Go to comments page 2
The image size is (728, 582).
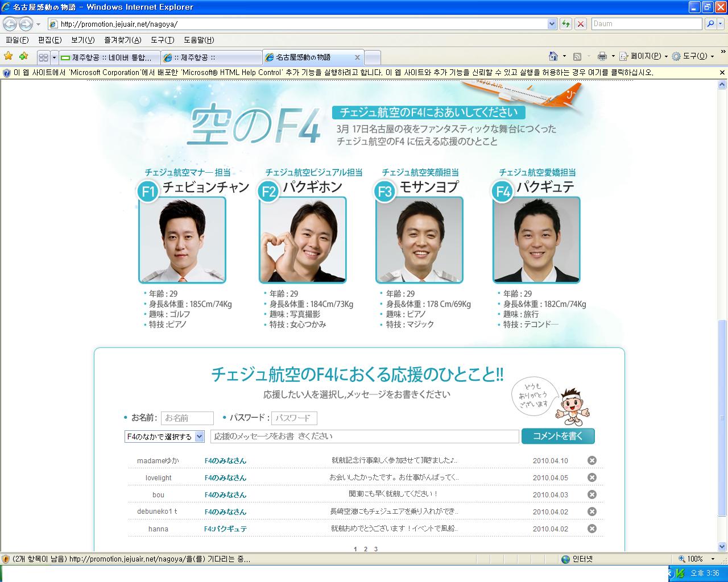[x=365, y=549]
